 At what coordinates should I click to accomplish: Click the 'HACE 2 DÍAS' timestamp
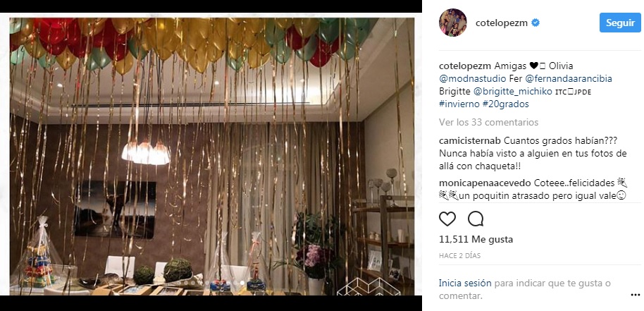coord(459,255)
